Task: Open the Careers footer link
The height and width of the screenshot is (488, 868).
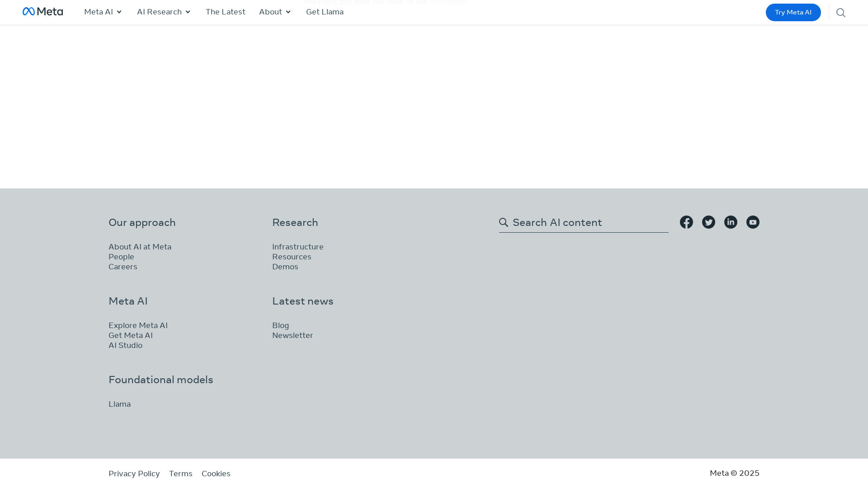Action: click(123, 267)
